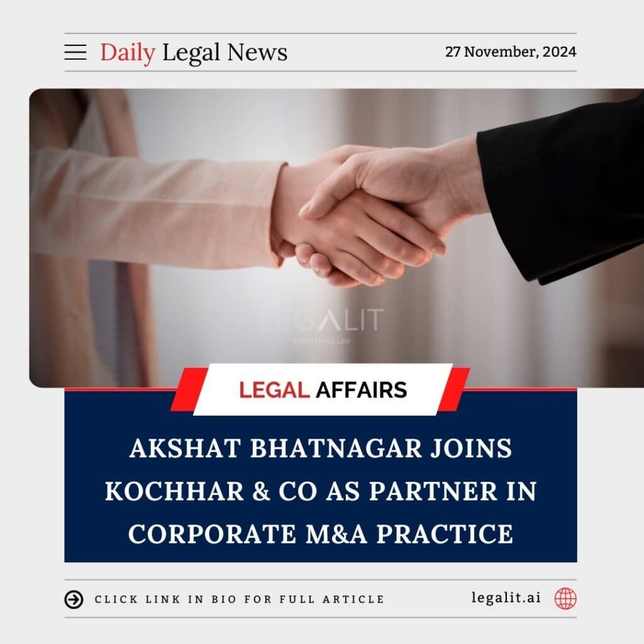This screenshot has height=644, width=644.
Task: Click the left red banner accent
Action: tap(189, 389)
